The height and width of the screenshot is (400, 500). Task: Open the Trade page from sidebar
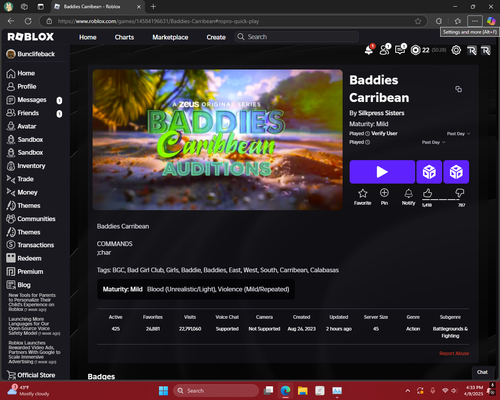click(20, 179)
